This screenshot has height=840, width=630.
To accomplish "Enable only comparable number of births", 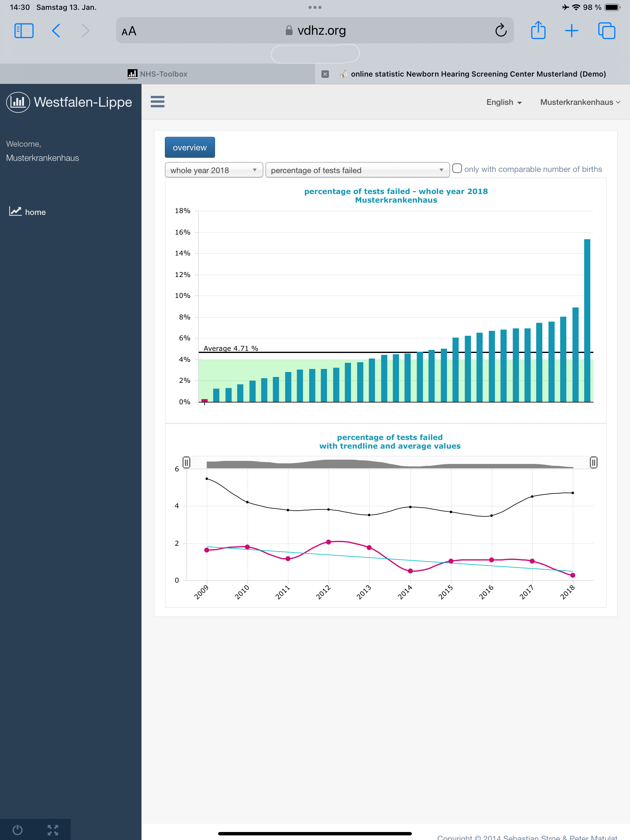I will click(457, 168).
